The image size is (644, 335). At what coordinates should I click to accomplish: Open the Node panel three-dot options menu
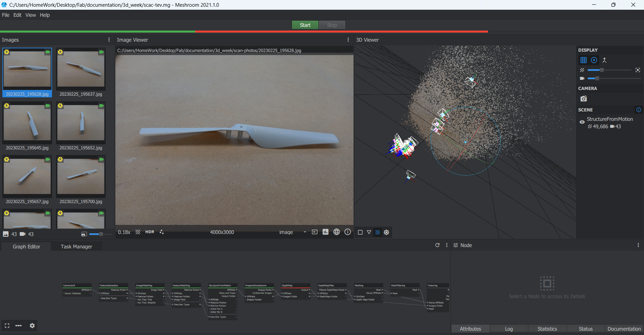point(638,245)
